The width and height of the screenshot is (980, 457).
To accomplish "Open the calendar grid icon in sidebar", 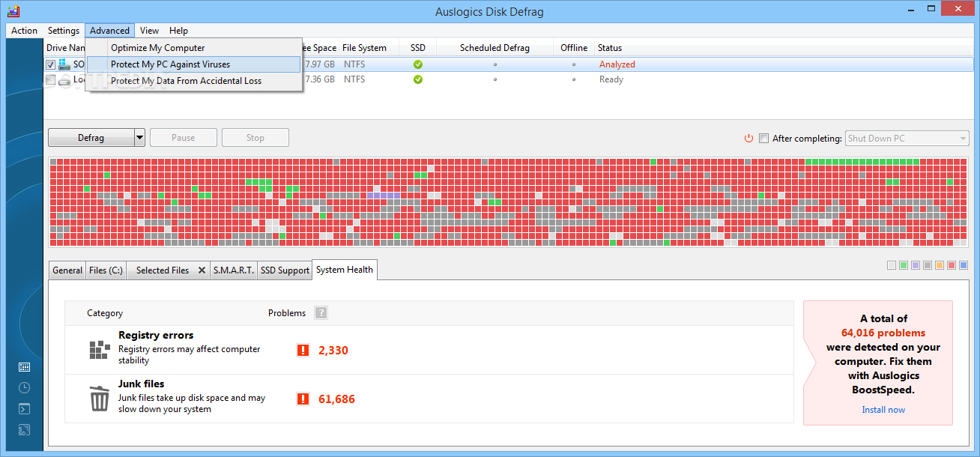I will click(24, 367).
